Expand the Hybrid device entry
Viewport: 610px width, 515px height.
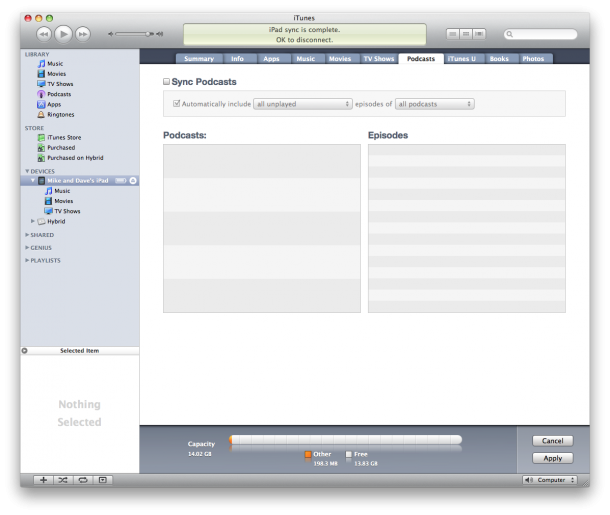pos(33,221)
